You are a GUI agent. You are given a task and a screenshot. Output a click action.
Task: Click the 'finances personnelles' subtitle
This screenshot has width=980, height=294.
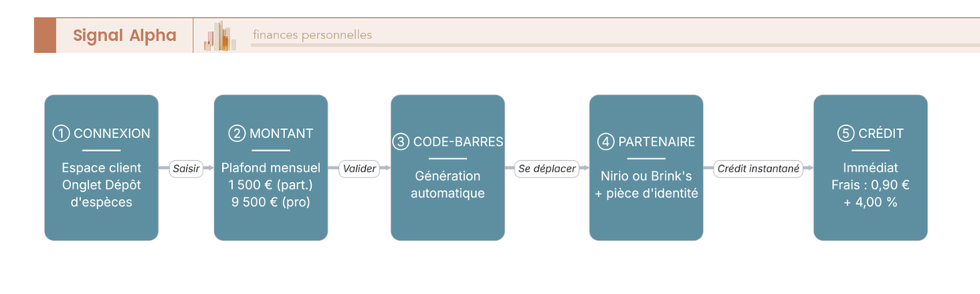(312, 35)
